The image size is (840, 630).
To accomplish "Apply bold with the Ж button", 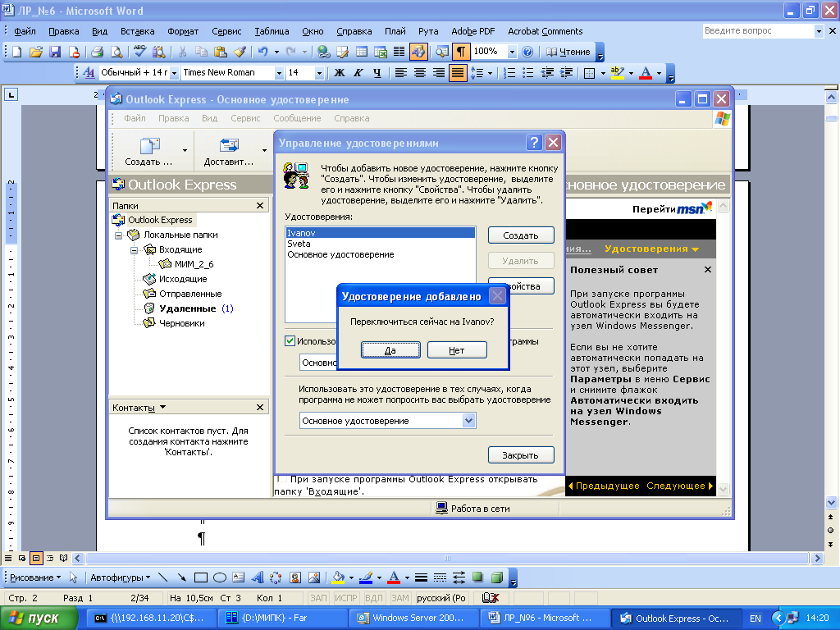I will pos(339,73).
